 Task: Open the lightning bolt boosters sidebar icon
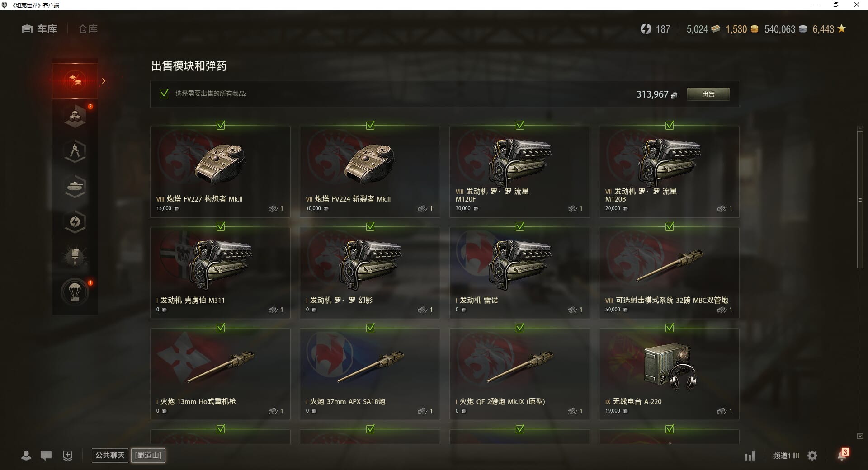point(75,222)
